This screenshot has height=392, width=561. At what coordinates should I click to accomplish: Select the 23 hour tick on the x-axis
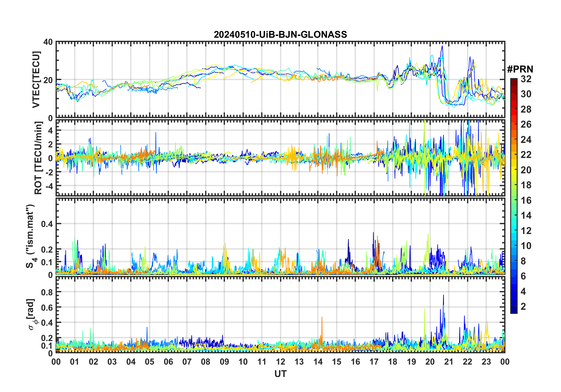(486, 362)
